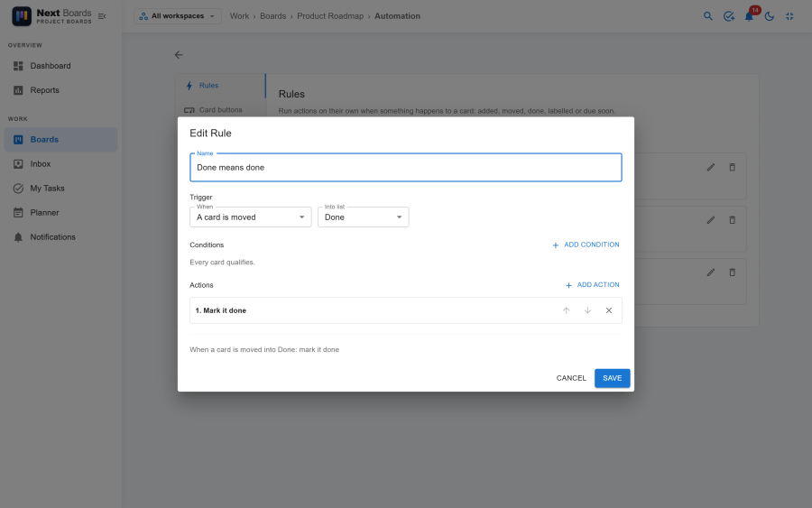Screen dimensions: 812x508
Task: Open Inbox in the sidebar
Action: pyautogui.click(x=61, y=164)
